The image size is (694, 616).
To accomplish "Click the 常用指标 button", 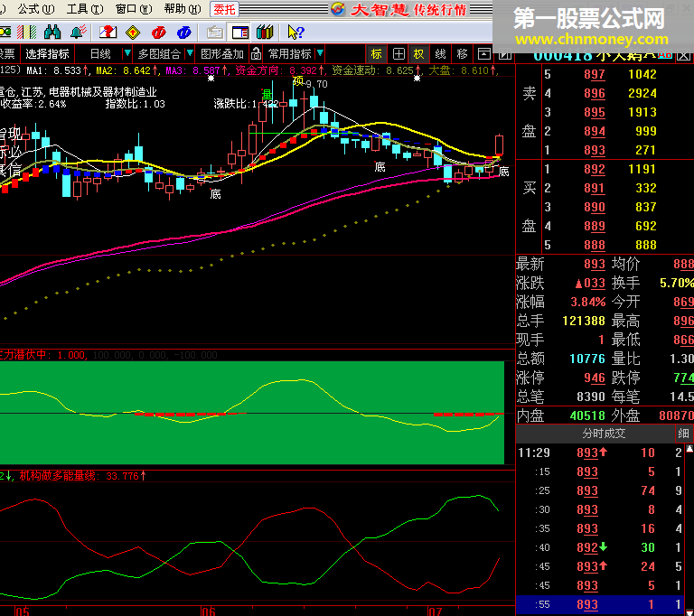I will [x=289, y=54].
